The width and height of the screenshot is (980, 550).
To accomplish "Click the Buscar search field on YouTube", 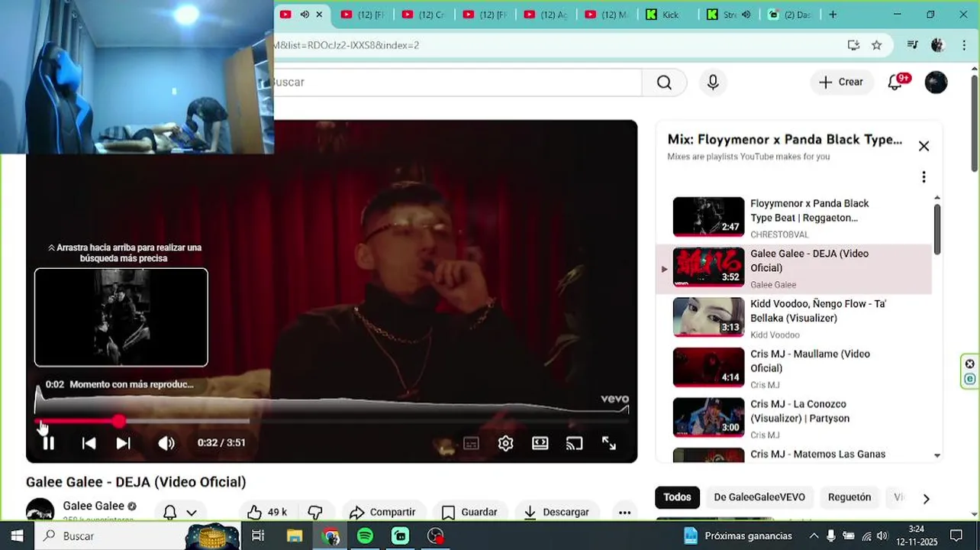I will point(458,82).
